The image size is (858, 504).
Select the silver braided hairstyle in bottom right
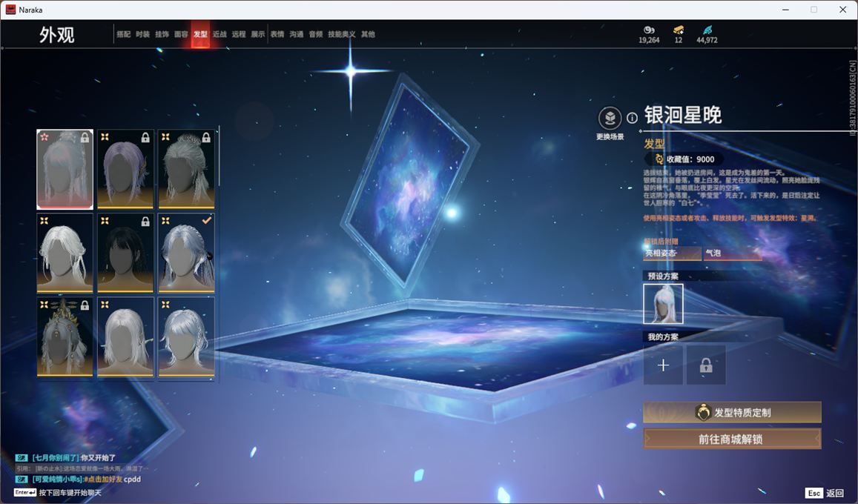pyautogui.click(x=186, y=336)
